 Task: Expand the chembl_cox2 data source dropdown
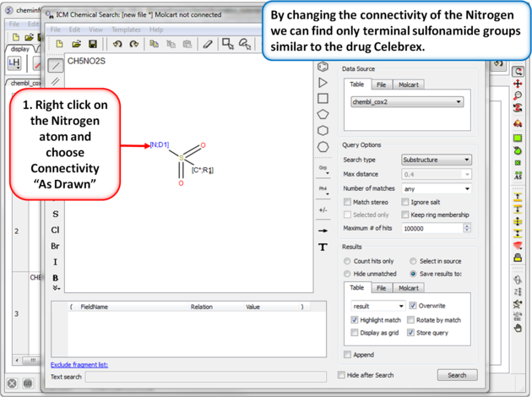pos(407,101)
